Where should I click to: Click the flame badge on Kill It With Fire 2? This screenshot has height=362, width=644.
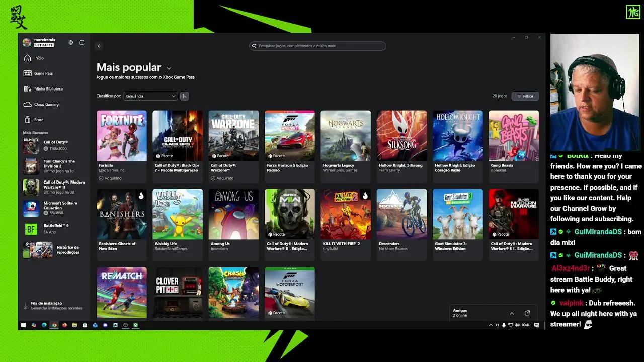[x=365, y=196]
